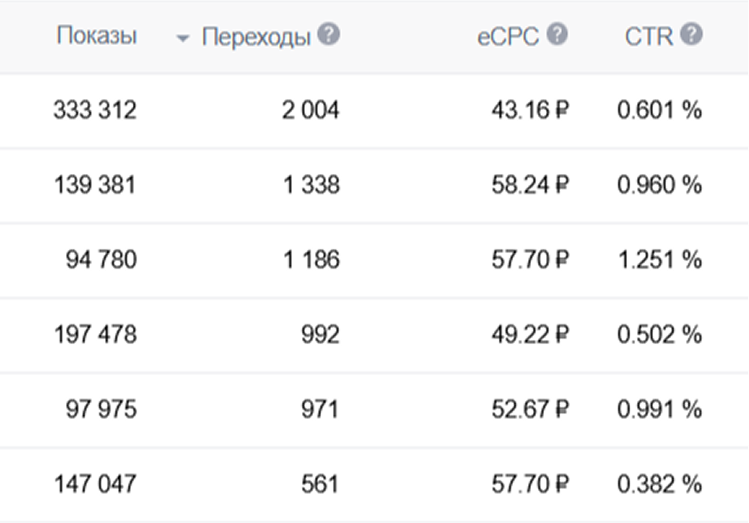Screen dimensions: 749x523
Task: Click the eCPC column header
Action: (508, 37)
